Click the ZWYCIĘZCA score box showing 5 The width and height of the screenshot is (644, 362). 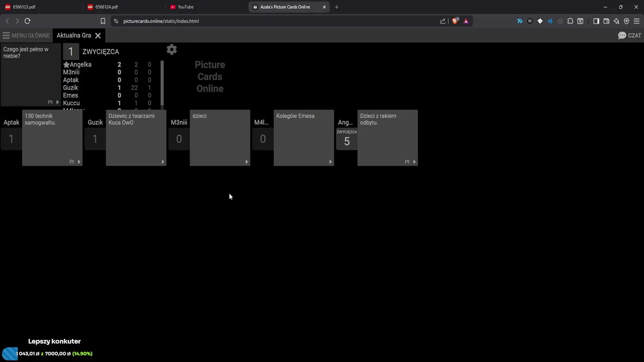coord(347,139)
